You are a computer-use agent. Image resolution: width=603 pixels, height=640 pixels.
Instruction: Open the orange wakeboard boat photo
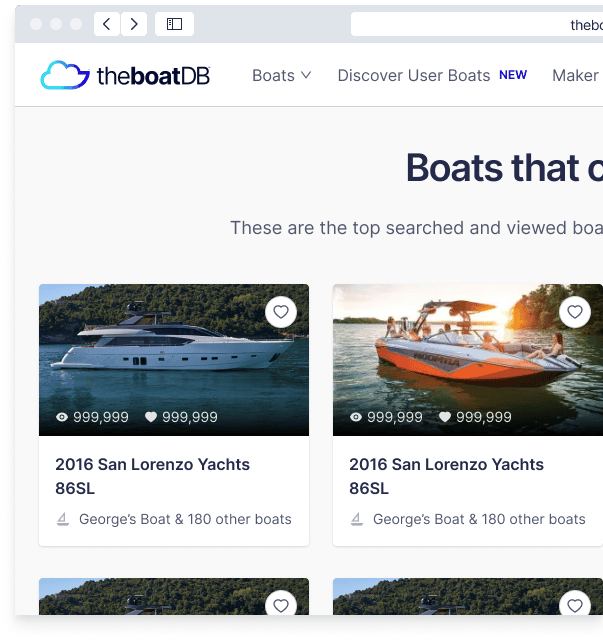point(468,360)
